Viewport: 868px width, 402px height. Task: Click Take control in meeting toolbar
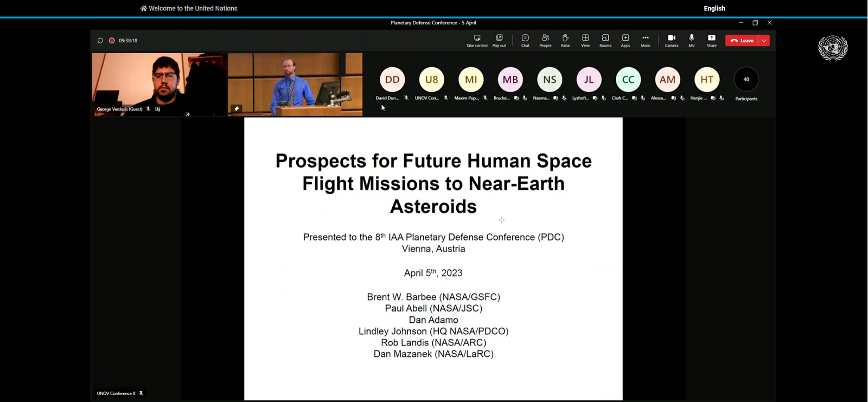click(x=477, y=41)
